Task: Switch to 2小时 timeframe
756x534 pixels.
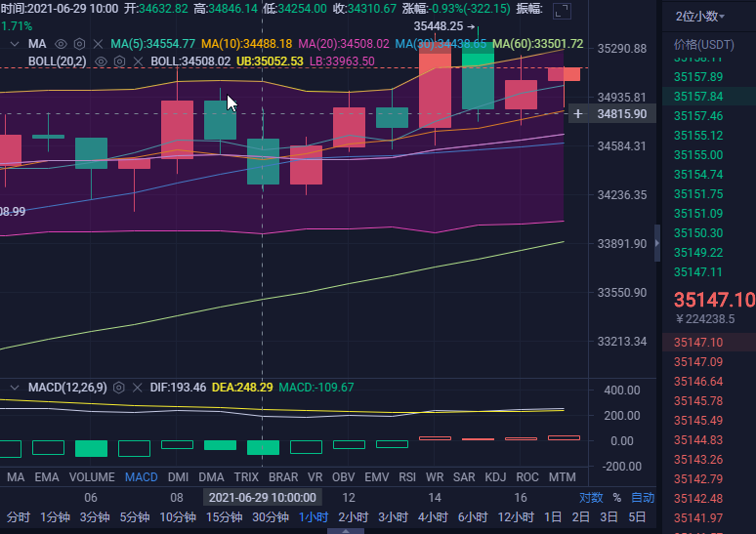Action: 354,517
